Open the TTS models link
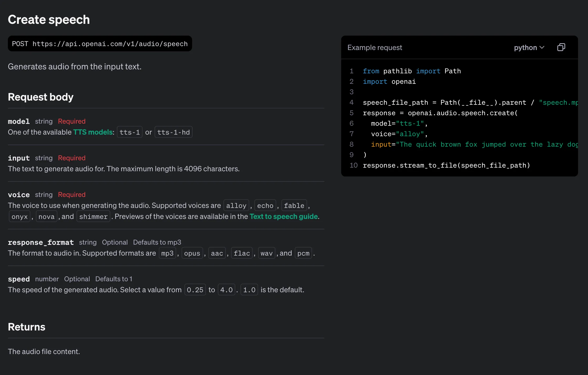The height and width of the screenshot is (375, 588). click(93, 132)
